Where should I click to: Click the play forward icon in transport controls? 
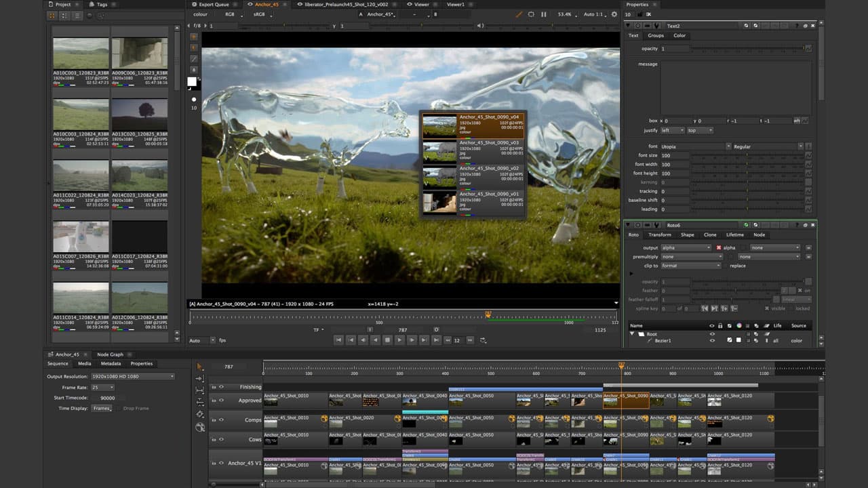pos(400,340)
